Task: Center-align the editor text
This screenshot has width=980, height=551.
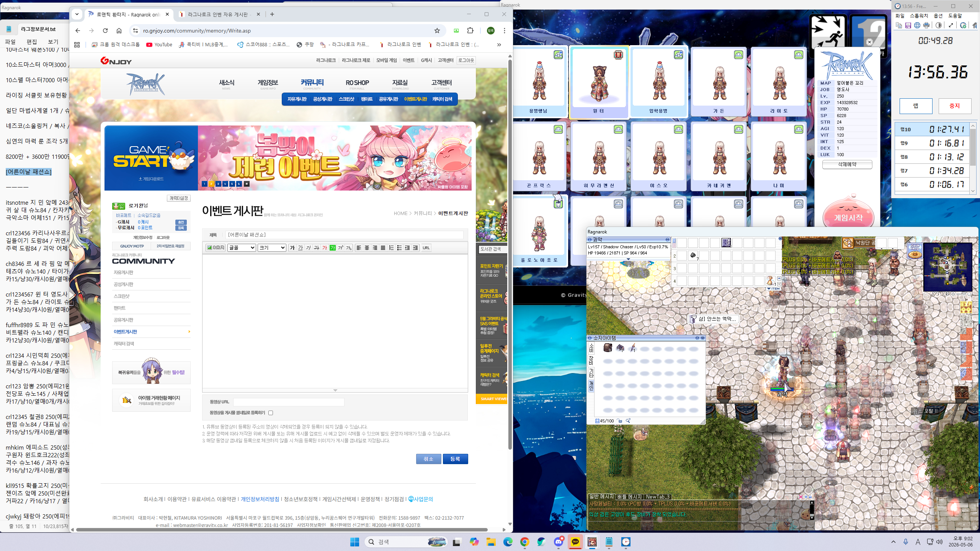Action: click(367, 248)
